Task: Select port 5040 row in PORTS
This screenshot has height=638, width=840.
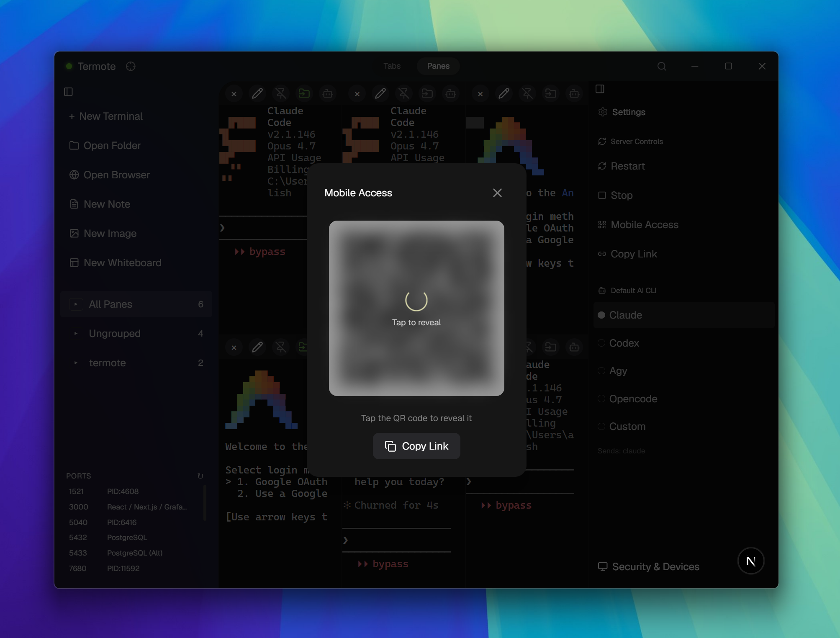Action: pyautogui.click(x=134, y=522)
